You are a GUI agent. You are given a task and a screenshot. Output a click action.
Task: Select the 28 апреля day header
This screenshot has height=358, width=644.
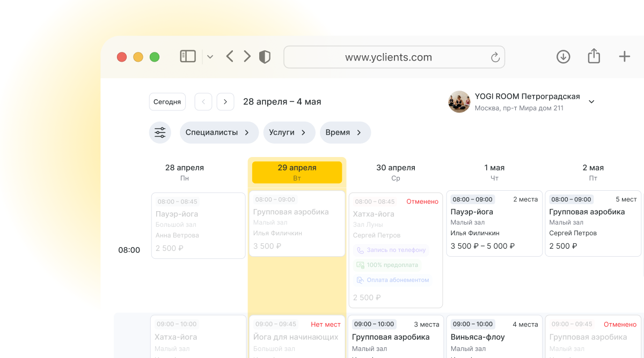185,172
